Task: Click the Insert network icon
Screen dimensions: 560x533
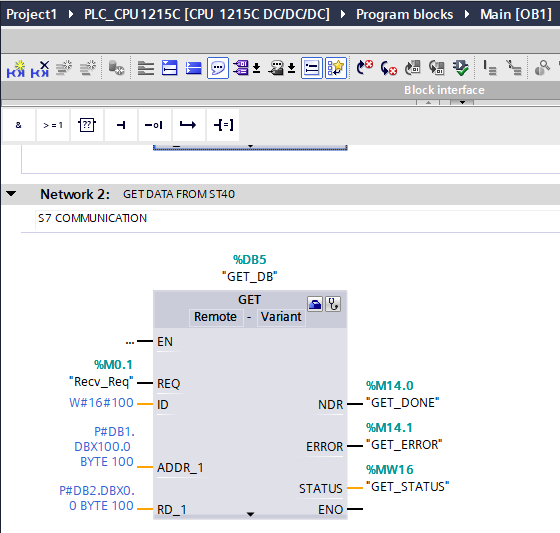Action: point(16,68)
